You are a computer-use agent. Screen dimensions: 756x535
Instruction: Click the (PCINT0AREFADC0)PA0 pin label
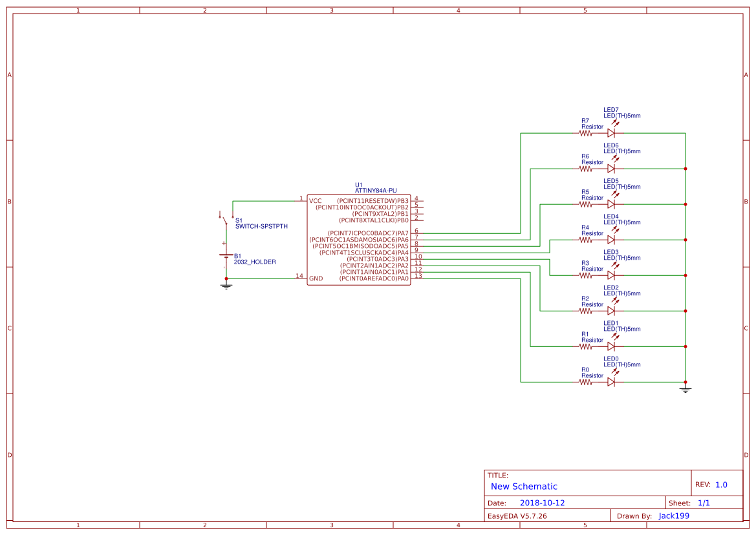tap(374, 278)
